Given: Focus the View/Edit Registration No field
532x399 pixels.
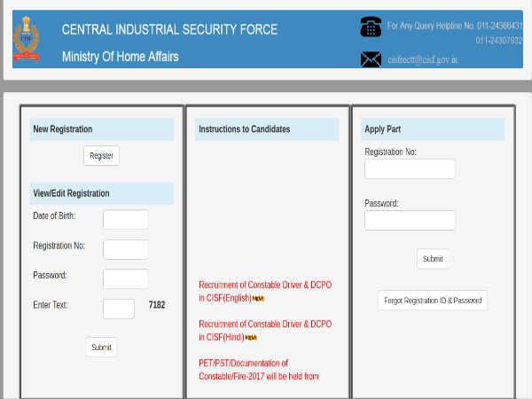Looking at the screenshot, I should coord(125,249).
